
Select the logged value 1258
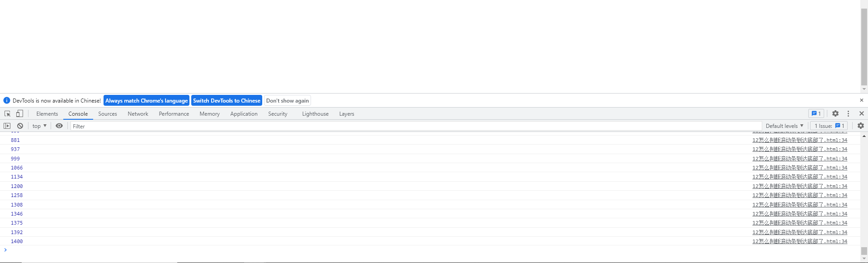pyautogui.click(x=17, y=195)
